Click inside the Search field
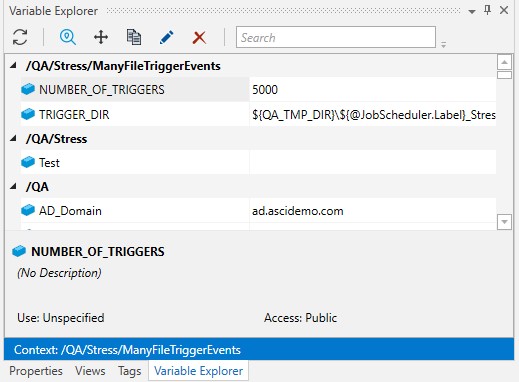Viewport: 519px width, 382px height. [x=336, y=37]
